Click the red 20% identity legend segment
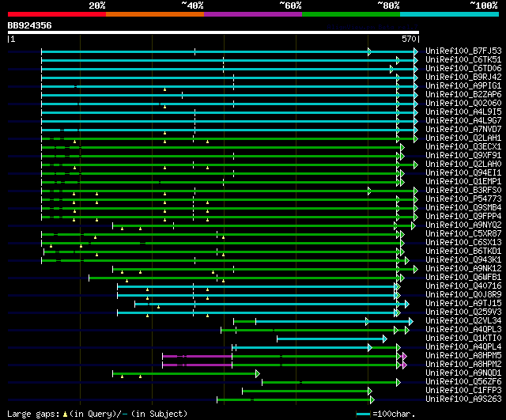 tap(57, 14)
